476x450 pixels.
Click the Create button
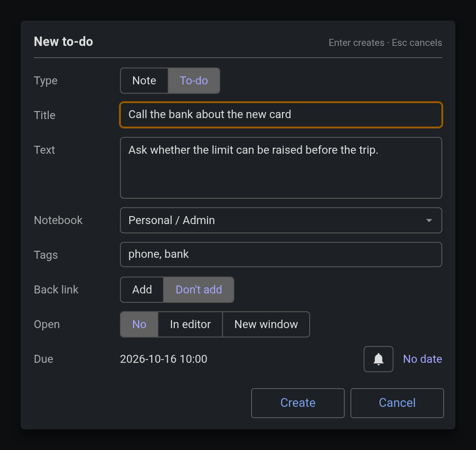pos(298,403)
